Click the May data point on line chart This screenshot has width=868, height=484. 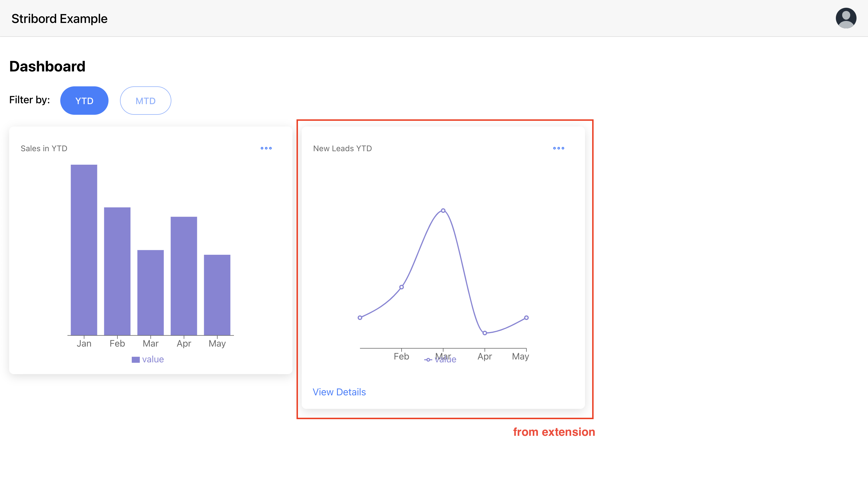526,318
